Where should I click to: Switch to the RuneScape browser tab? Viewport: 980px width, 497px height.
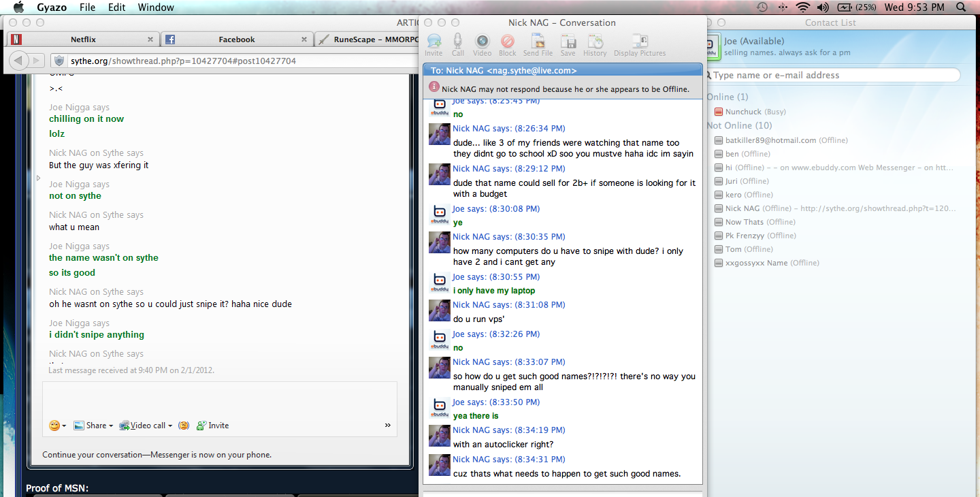[x=367, y=39]
